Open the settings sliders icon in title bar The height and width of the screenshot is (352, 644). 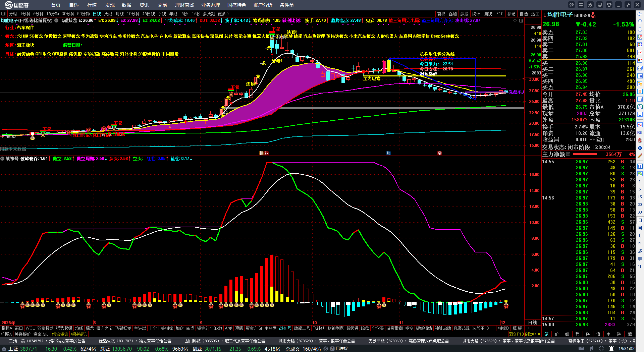[x=581, y=5]
